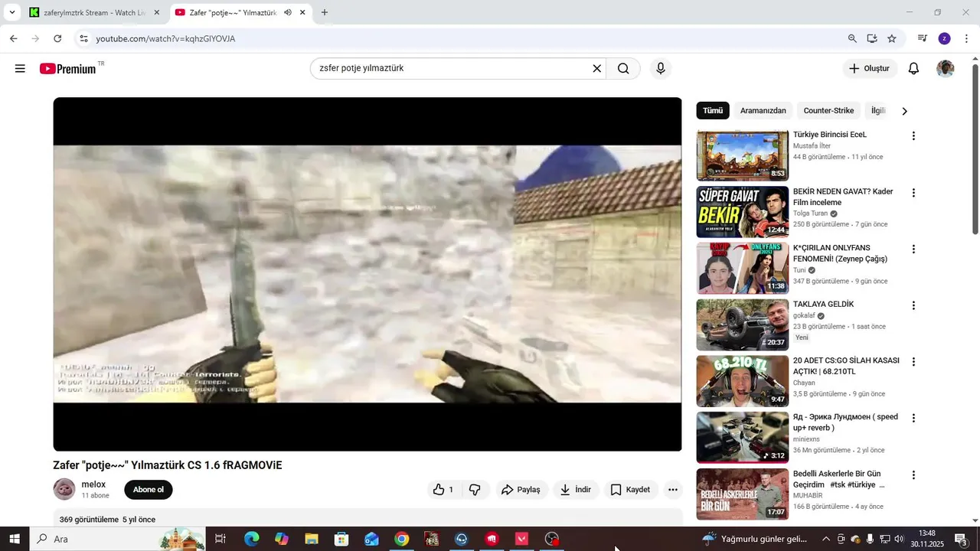Open Chrome tab search dropdown arrow
The image size is (980, 551).
[x=11, y=12]
